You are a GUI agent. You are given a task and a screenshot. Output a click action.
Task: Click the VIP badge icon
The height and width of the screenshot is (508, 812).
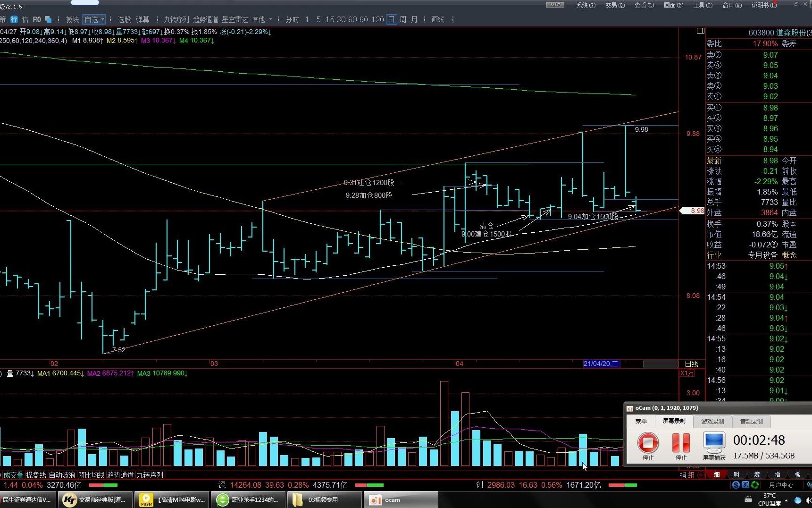(555, 5)
